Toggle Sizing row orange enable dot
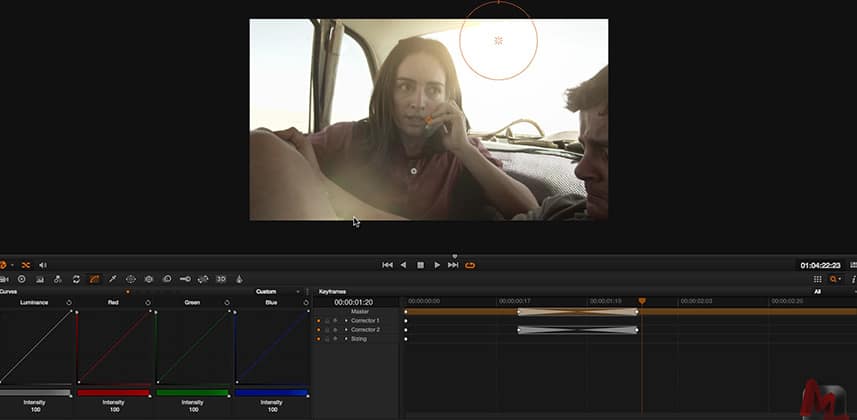 (x=319, y=339)
